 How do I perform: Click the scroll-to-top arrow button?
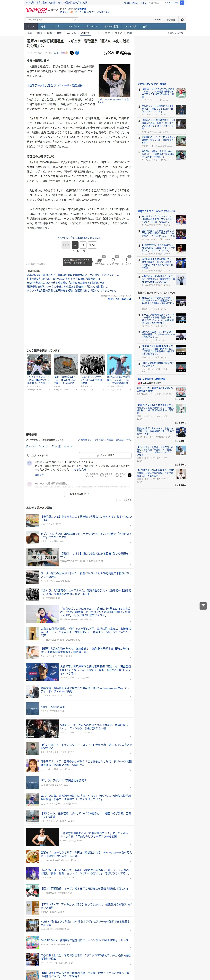(203, 606)
